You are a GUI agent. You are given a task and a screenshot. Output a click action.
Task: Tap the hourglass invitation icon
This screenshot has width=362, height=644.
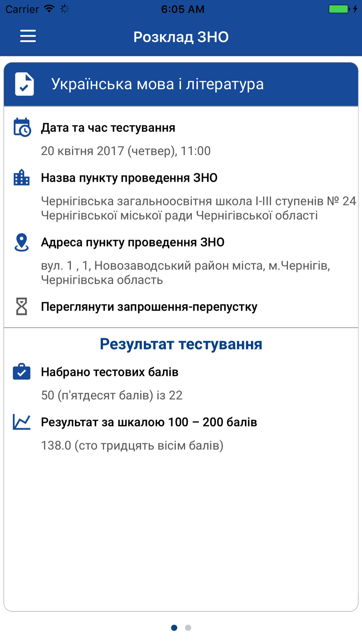[22, 306]
